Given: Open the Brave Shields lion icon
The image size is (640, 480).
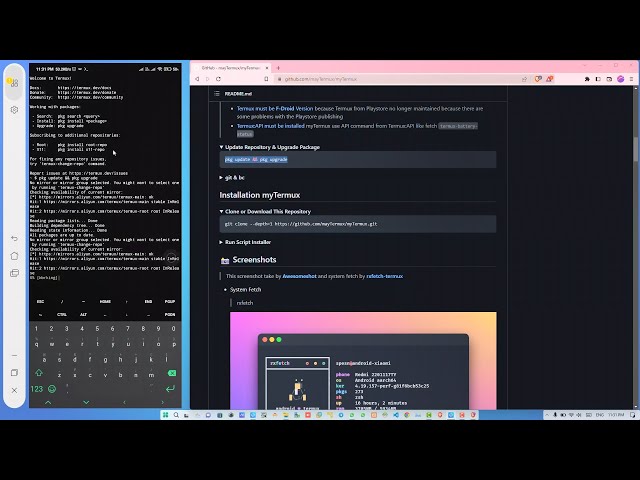Looking at the screenshot, I should (x=538, y=79).
